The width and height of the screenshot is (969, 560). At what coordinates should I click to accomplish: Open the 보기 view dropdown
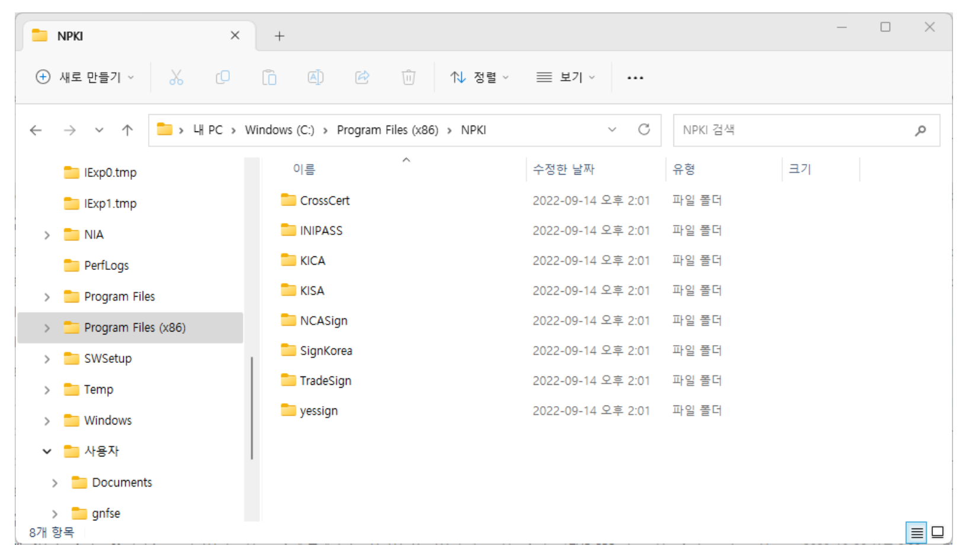coord(565,78)
